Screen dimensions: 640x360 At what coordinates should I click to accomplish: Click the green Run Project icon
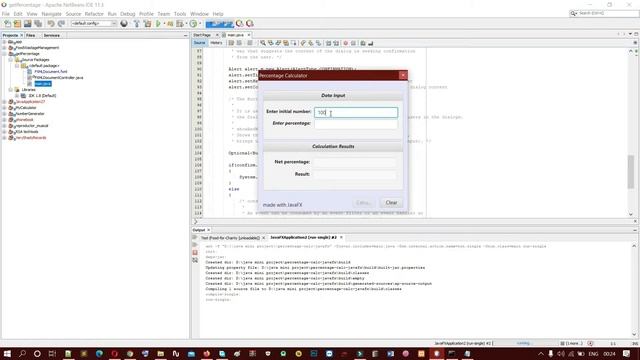tap(158, 24)
